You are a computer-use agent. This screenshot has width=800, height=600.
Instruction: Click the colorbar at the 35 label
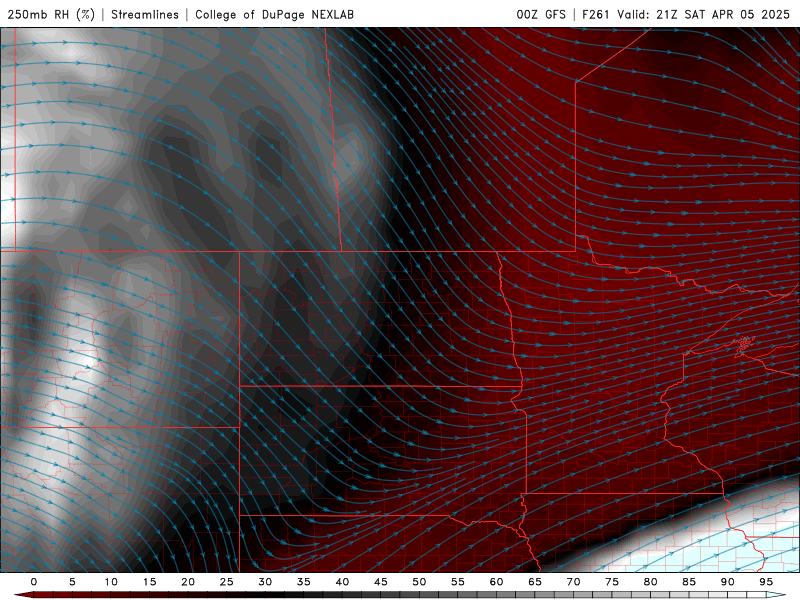click(304, 582)
